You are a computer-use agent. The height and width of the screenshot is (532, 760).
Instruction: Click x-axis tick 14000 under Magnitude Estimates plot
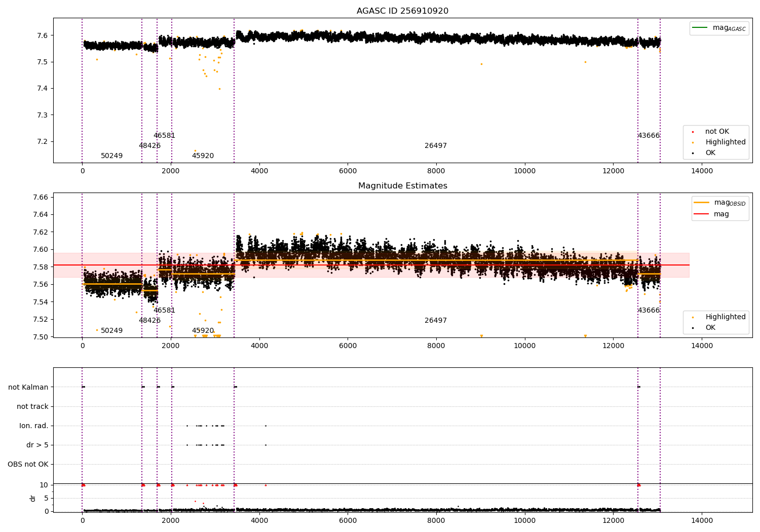702,346
